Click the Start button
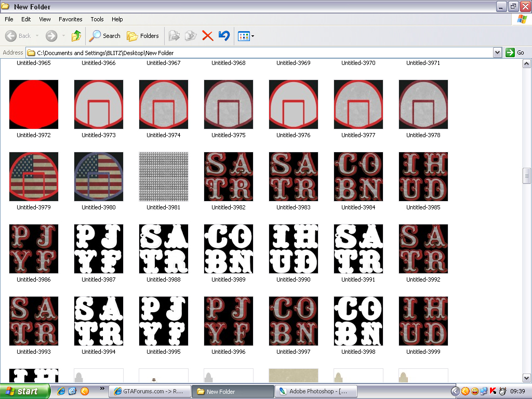The width and height of the screenshot is (532, 399). pos(25,391)
